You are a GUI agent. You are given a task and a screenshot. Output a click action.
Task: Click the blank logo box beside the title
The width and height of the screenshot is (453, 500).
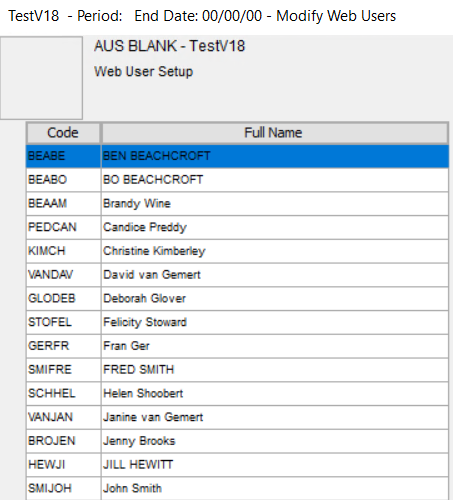pos(41,78)
